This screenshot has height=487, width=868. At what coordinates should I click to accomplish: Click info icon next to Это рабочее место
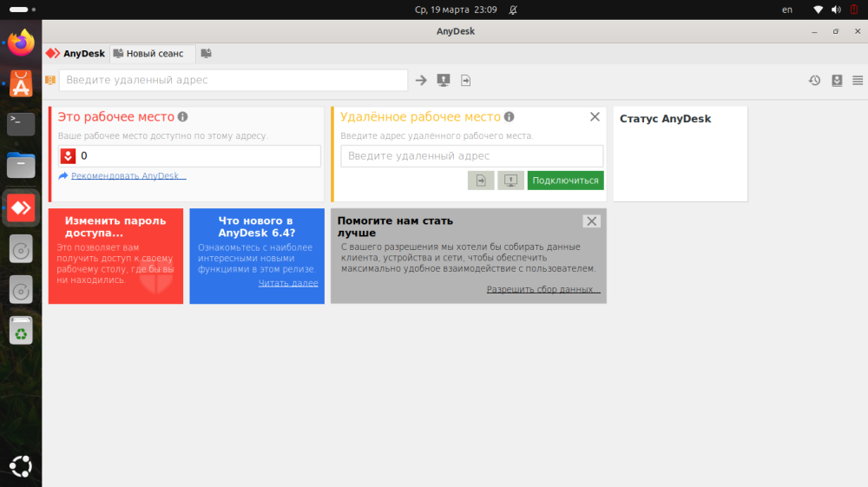182,117
